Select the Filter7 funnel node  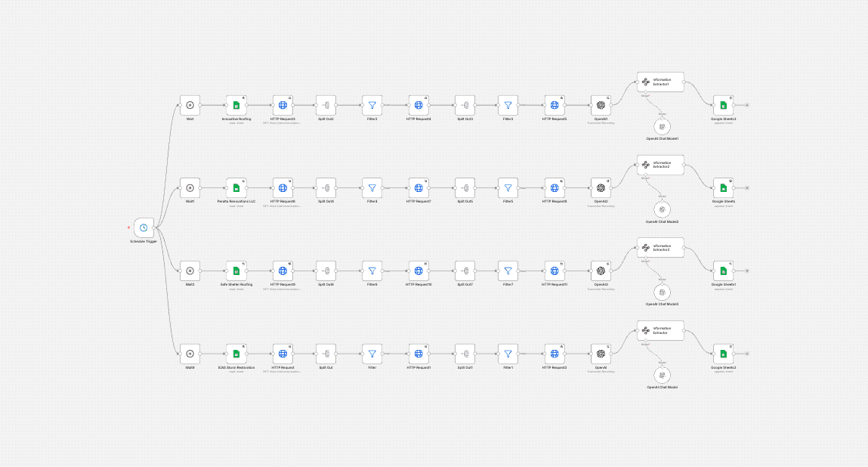click(x=508, y=271)
